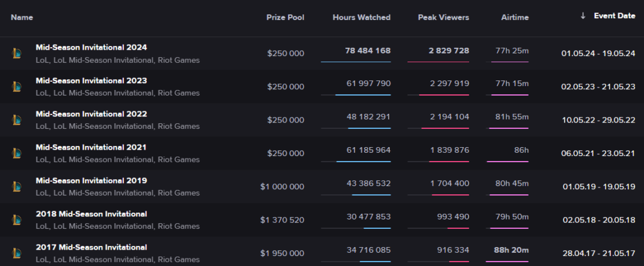Click the LoL icon beside 2018 Mid-Season Invitational
This screenshot has height=266, width=644.
(17, 220)
